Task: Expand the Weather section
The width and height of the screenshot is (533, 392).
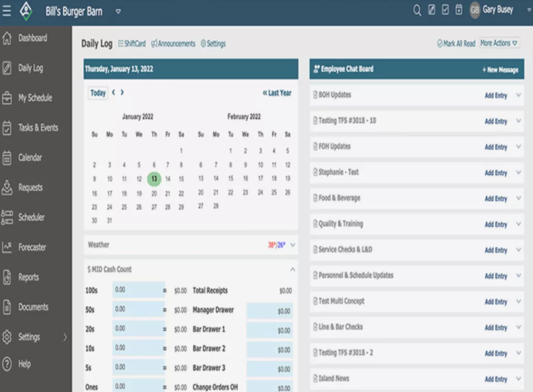Action: [x=292, y=245]
